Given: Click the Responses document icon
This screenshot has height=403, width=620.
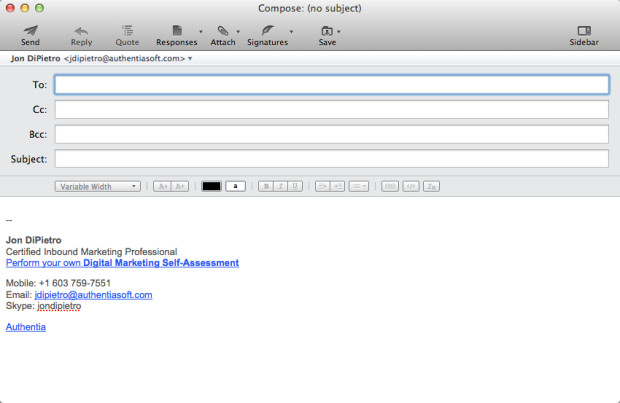Looking at the screenshot, I should point(177,30).
